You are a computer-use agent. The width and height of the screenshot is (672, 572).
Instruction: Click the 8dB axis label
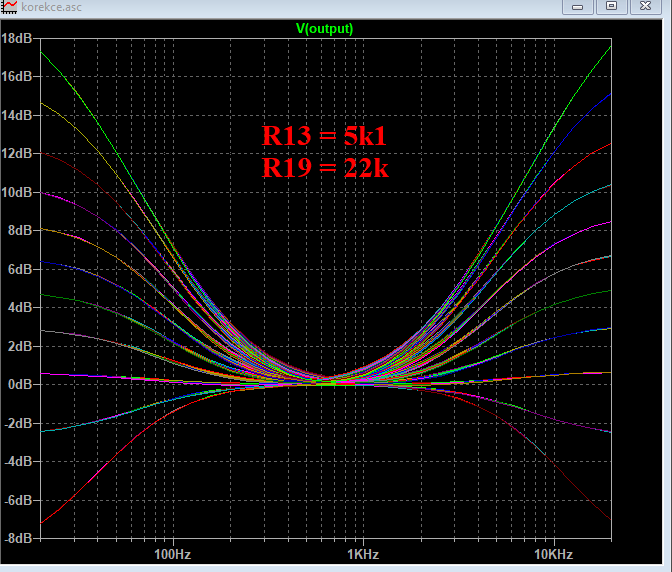click(x=20, y=231)
